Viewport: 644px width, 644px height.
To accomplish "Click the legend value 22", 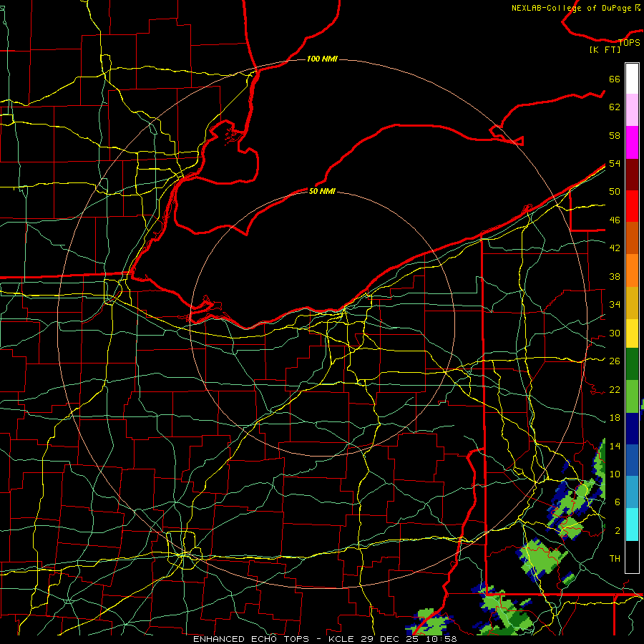I will (615, 389).
